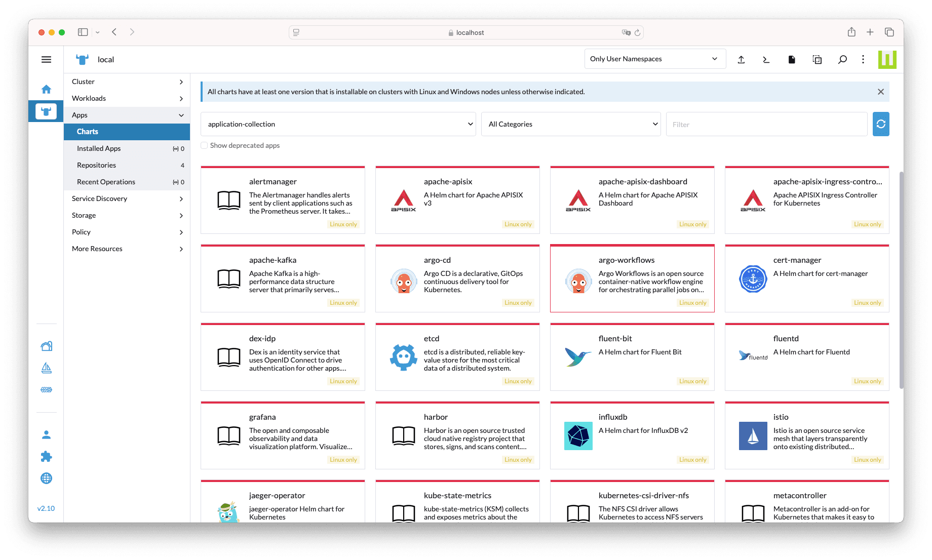Open the Only User Namespaces selector
The height and width of the screenshot is (560, 932).
coord(654,59)
